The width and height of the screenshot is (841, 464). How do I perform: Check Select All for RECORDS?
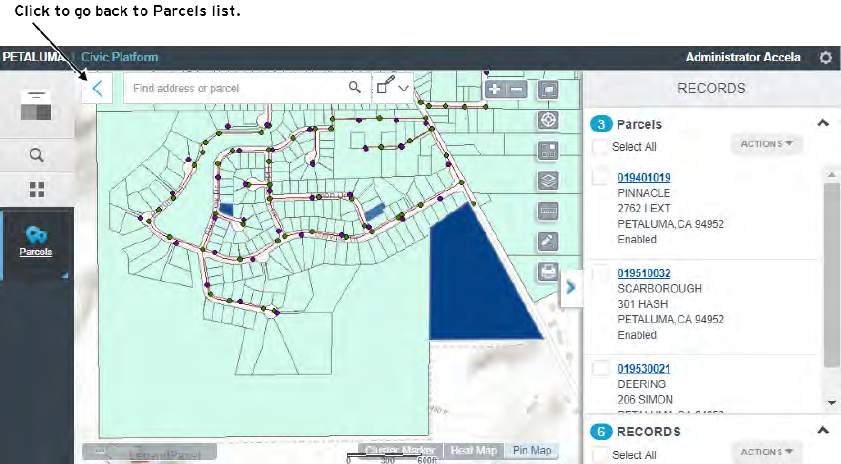(x=600, y=455)
